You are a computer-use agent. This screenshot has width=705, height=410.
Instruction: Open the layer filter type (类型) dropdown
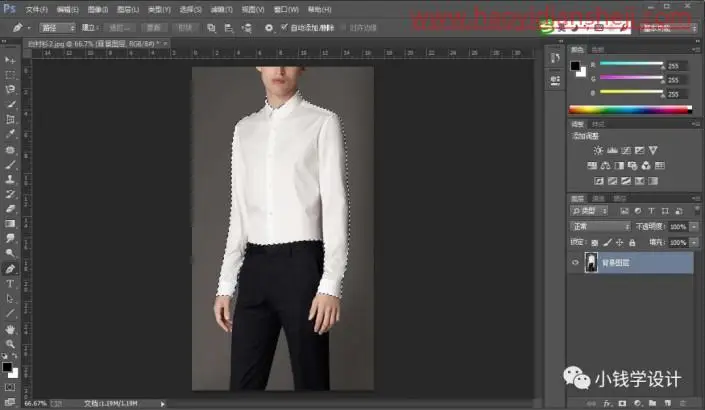589,211
